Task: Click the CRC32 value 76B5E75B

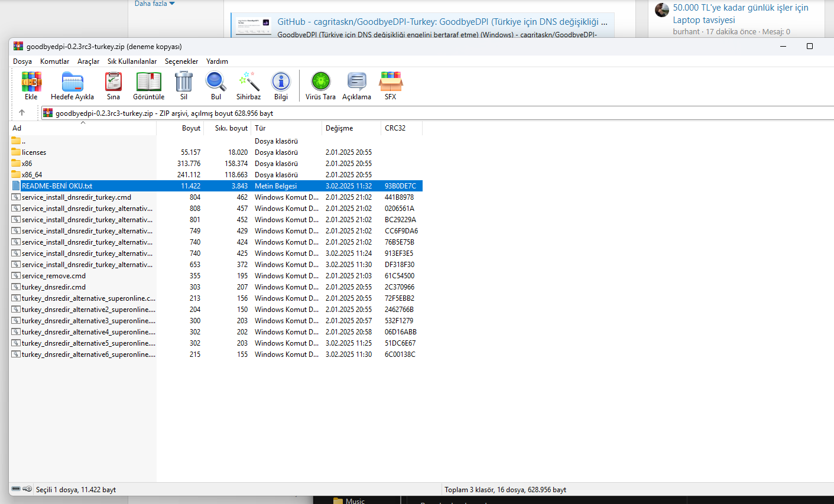Action: tap(400, 242)
